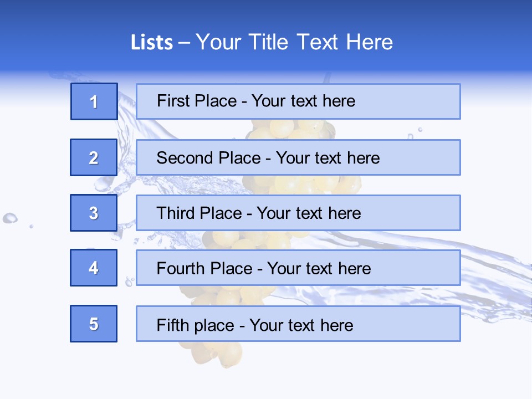Select the First Place text bar

click(x=298, y=101)
